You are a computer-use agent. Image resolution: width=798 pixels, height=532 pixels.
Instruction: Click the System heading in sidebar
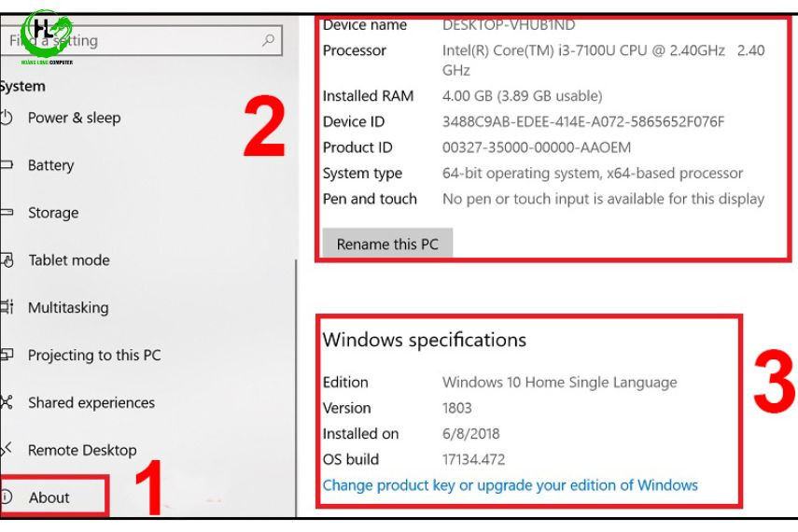(x=23, y=86)
